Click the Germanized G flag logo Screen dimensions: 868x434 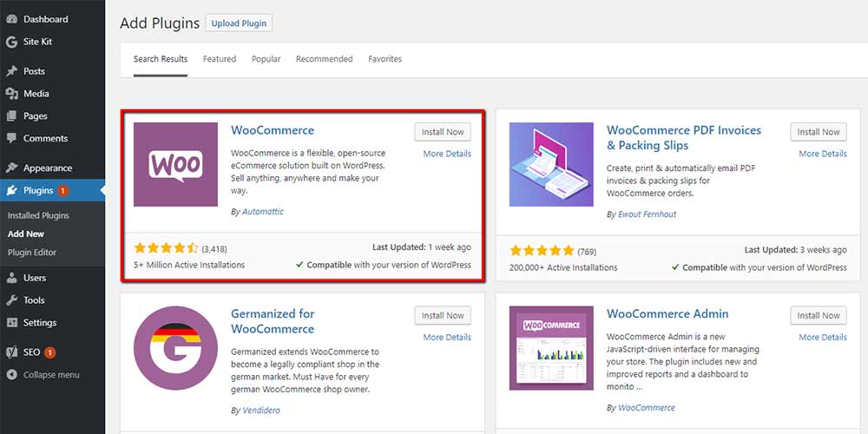click(175, 348)
